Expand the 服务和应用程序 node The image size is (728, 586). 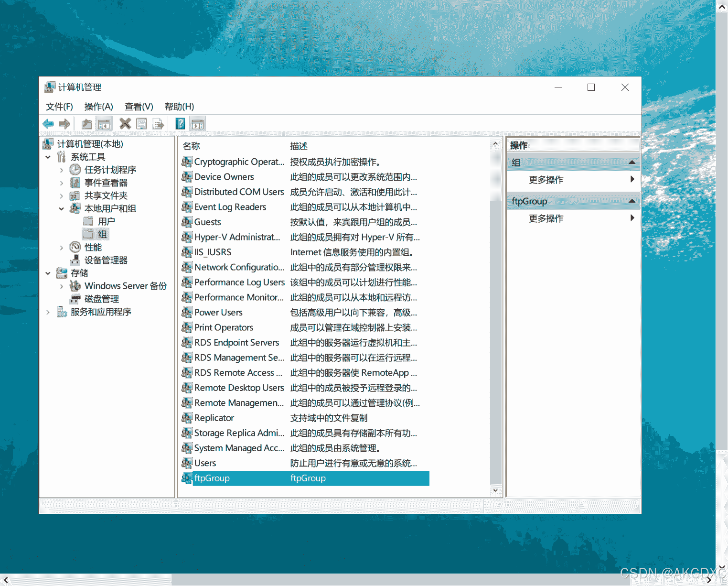point(48,312)
